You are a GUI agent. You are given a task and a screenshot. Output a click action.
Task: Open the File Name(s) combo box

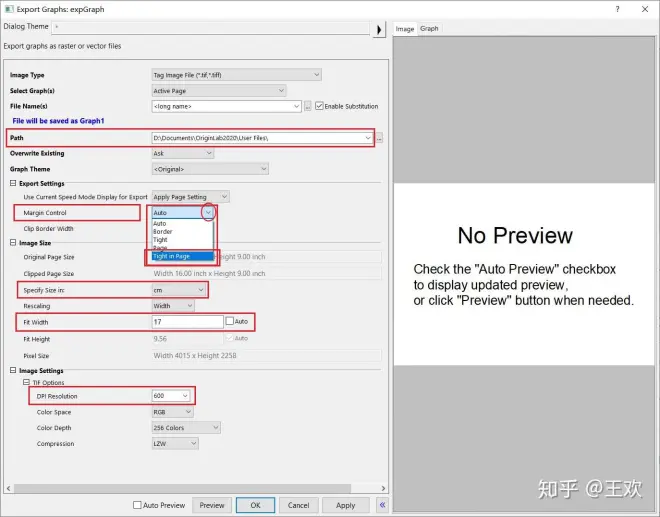[x=226, y=106]
